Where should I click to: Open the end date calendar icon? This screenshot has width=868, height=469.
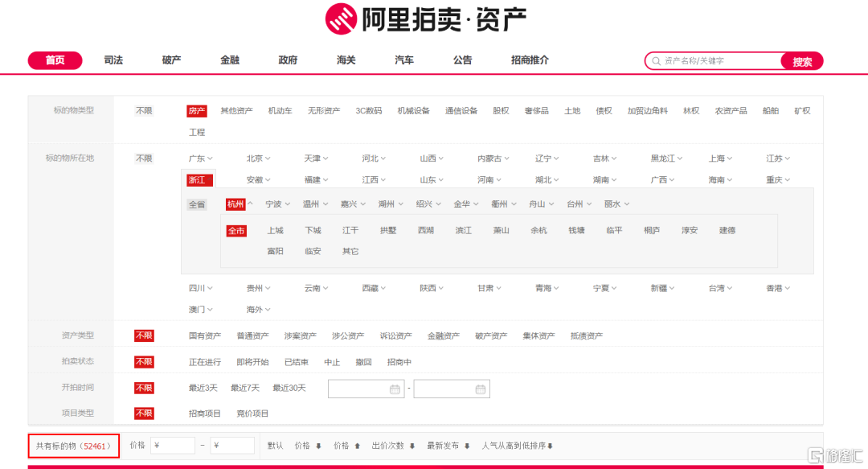click(x=481, y=389)
